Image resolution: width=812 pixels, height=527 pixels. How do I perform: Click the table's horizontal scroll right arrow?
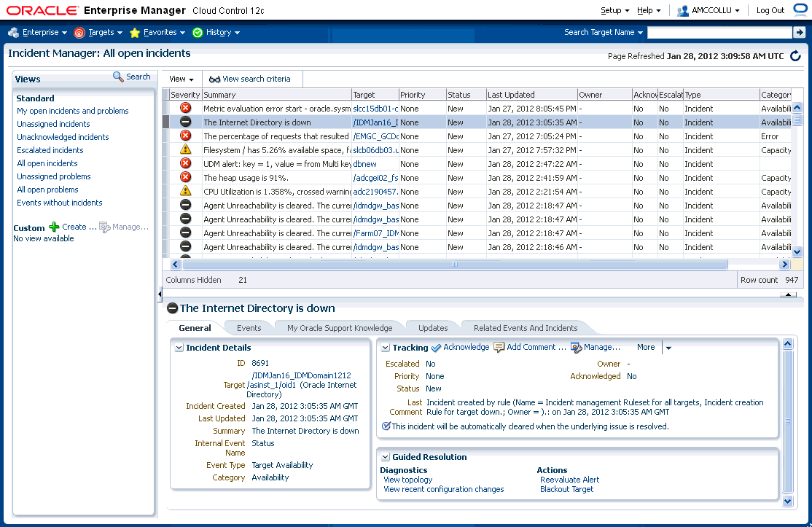[x=784, y=265]
